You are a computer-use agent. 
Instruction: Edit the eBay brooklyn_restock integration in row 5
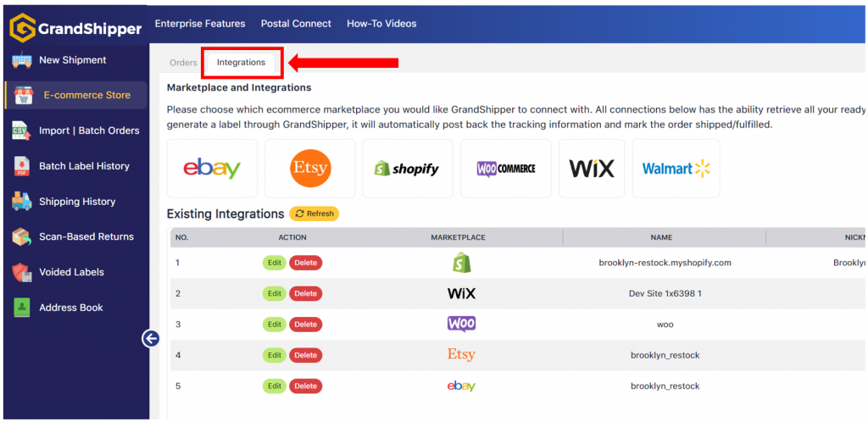tap(275, 386)
